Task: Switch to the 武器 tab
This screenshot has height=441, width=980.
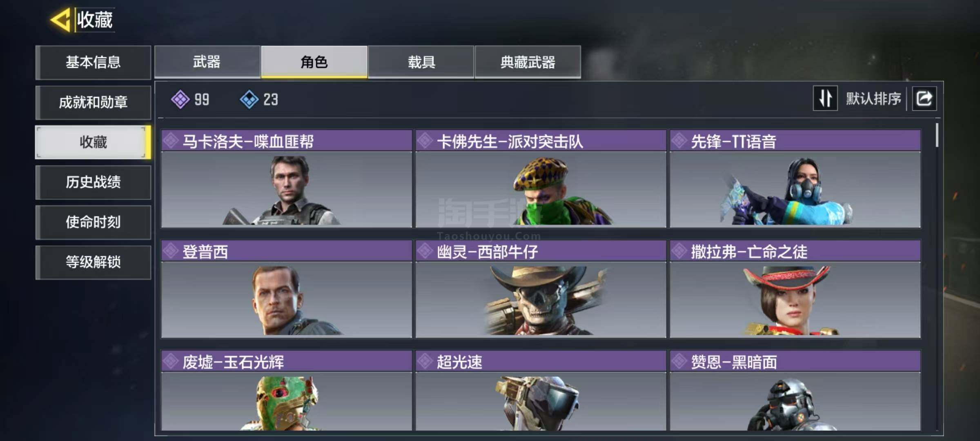Action: (x=207, y=62)
